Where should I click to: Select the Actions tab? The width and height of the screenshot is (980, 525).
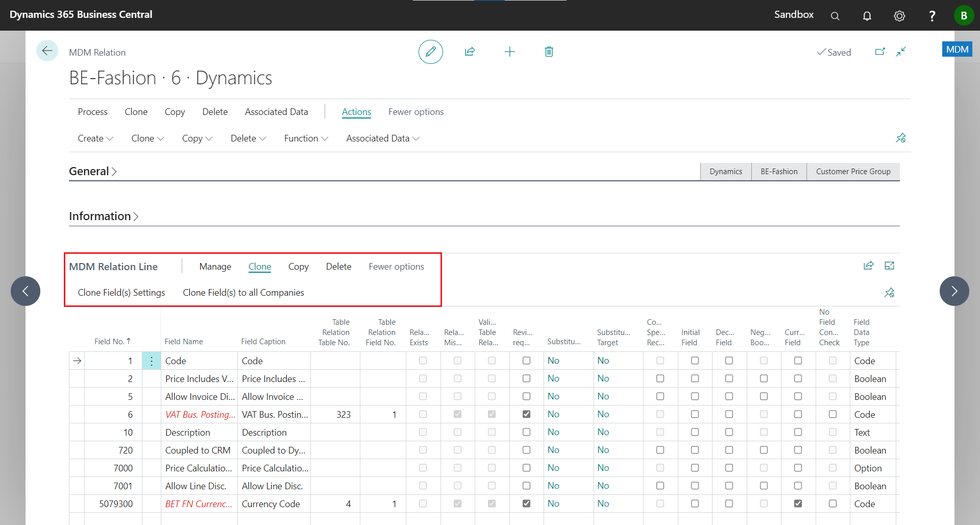356,112
